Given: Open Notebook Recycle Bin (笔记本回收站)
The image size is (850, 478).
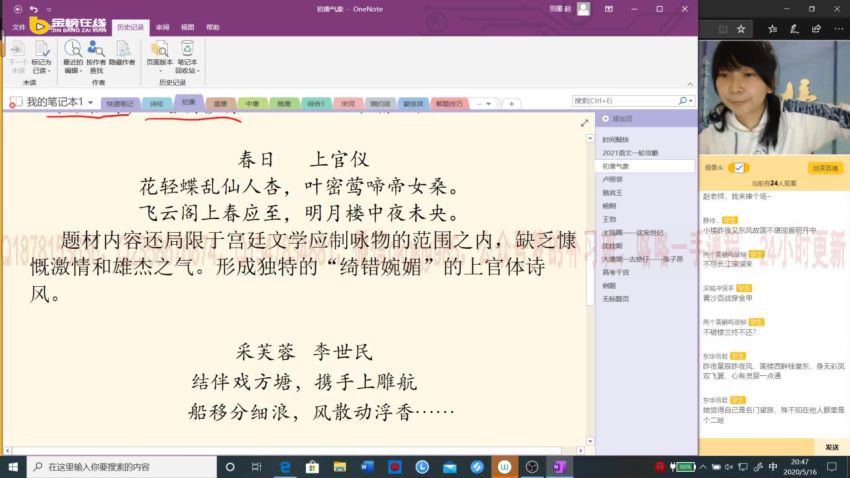Looking at the screenshot, I should (186, 53).
